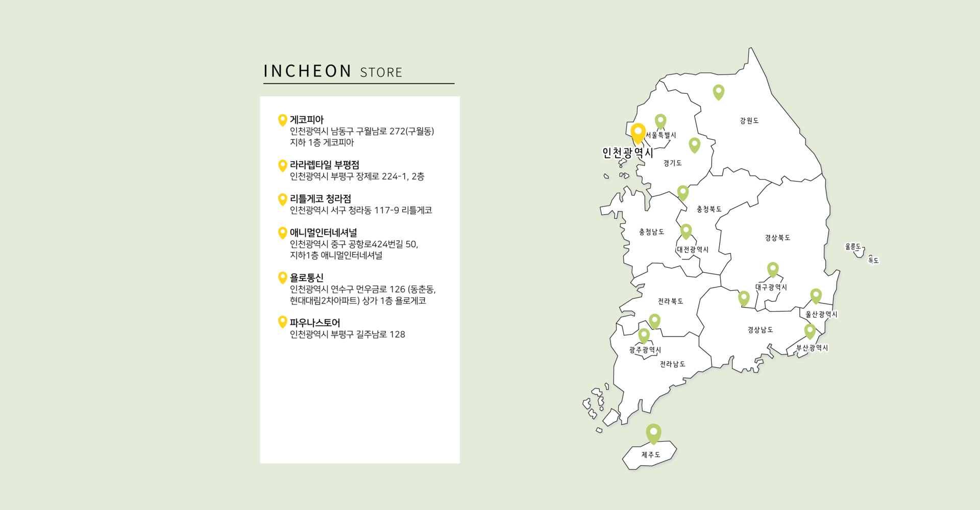Click the 전라북도 map label

tap(670, 301)
